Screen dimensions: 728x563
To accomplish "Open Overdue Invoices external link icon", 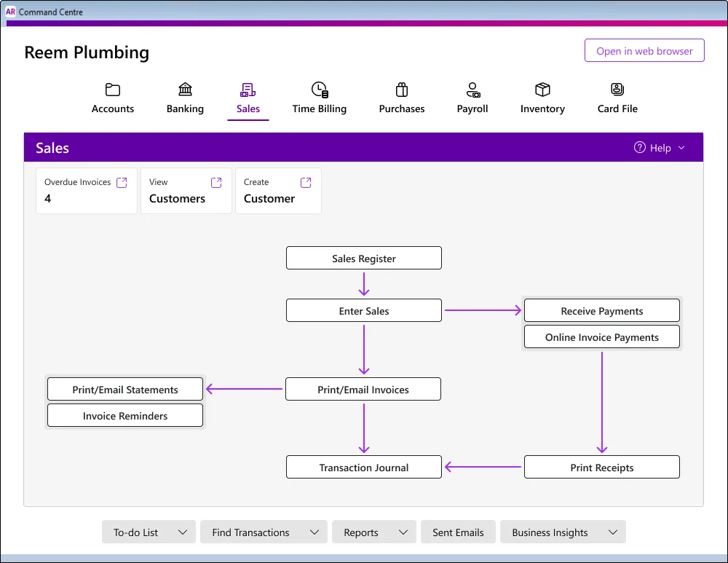I will point(122,183).
